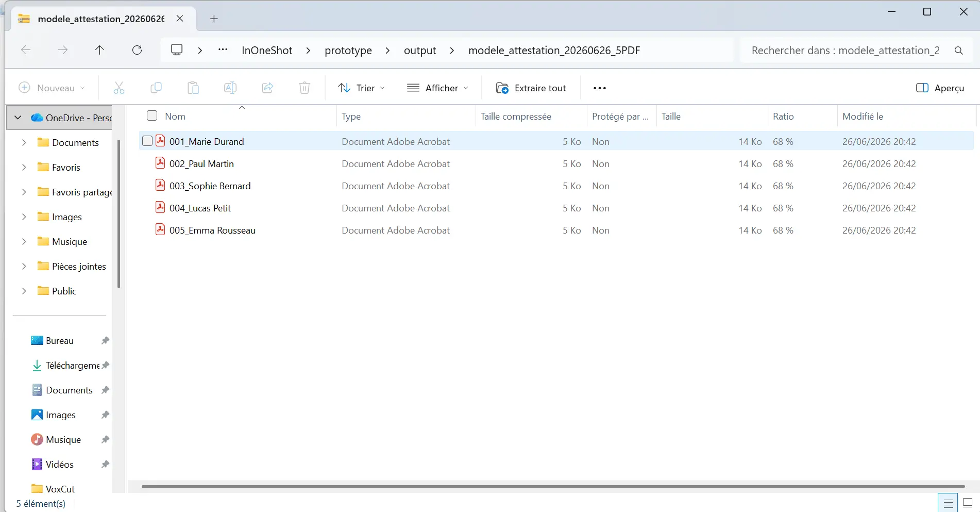Go up one folder level

coord(100,50)
